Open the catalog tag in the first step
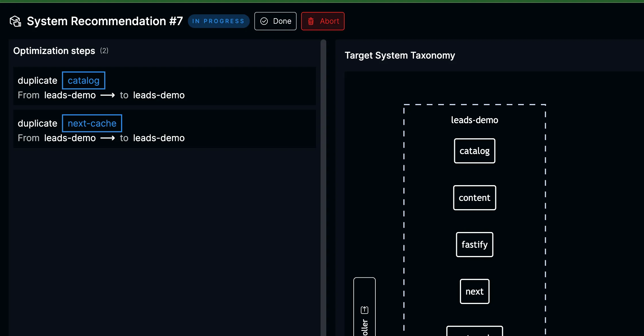The width and height of the screenshot is (644, 336). point(83,81)
